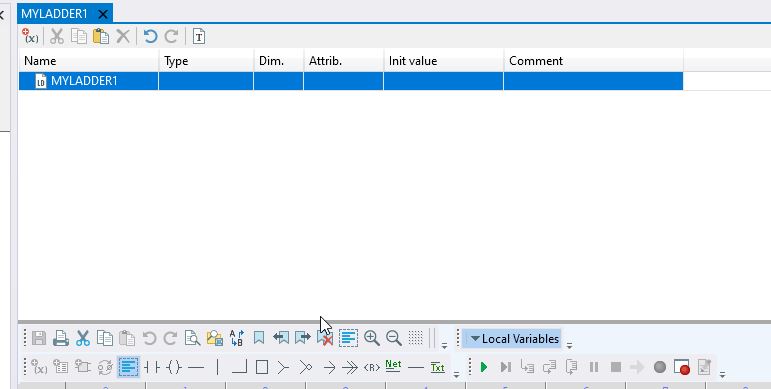The height and width of the screenshot is (389, 771).
Task: Click the Find magnifier-on-page icon
Action: click(x=192, y=338)
